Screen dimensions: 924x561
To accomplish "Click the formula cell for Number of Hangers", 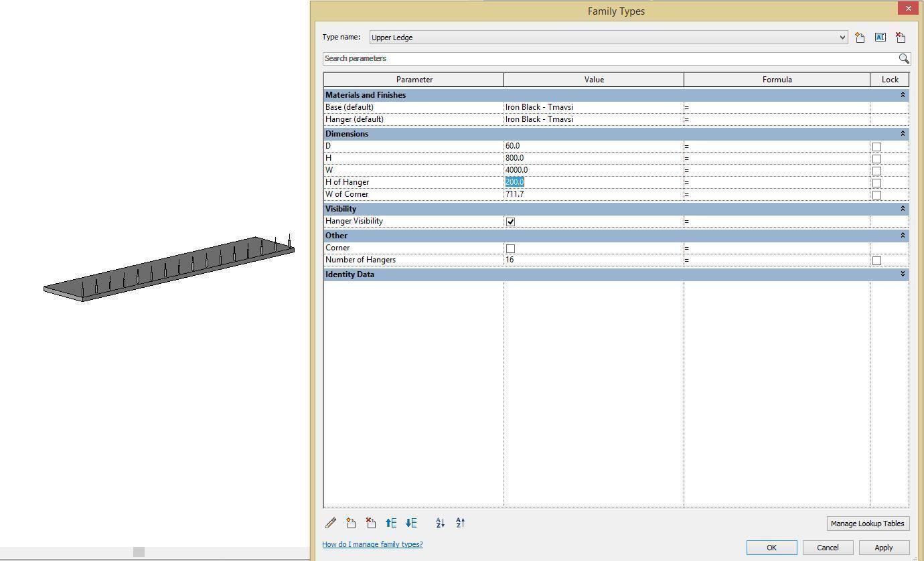I will click(x=777, y=260).
